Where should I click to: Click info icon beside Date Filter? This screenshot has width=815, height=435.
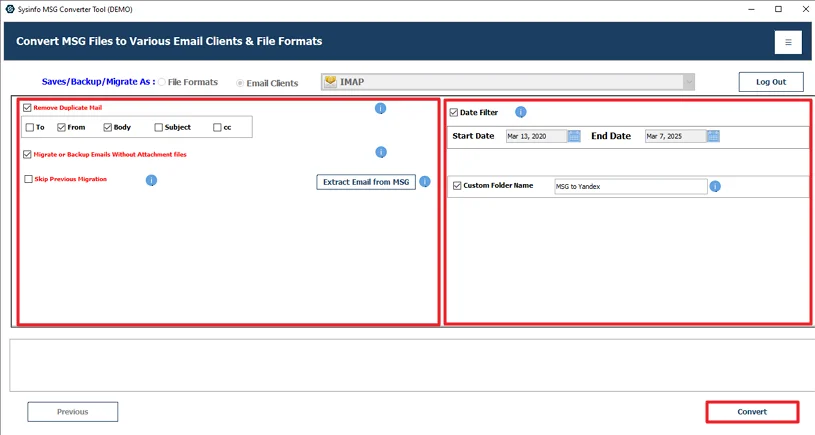pos(521,112)
